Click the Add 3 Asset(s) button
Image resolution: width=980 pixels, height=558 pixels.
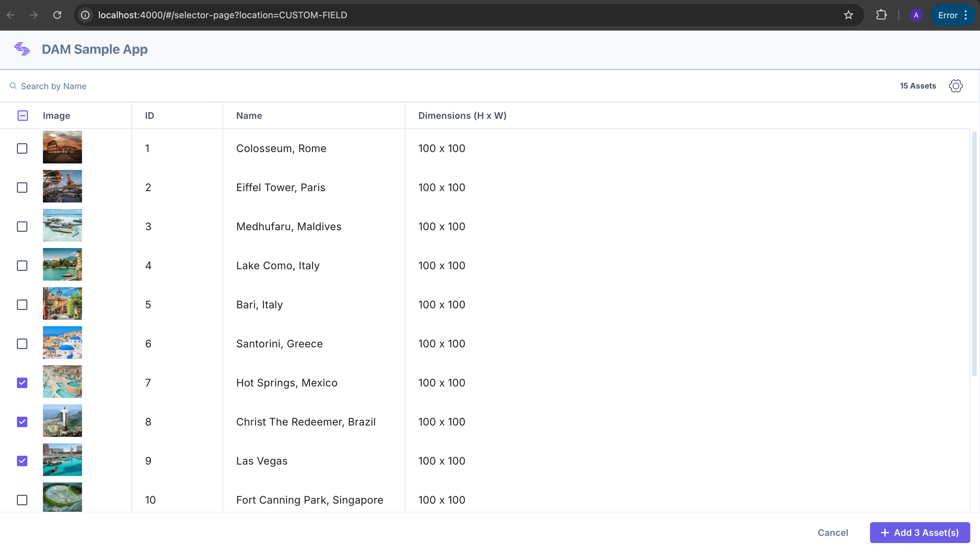click(920, 532)
